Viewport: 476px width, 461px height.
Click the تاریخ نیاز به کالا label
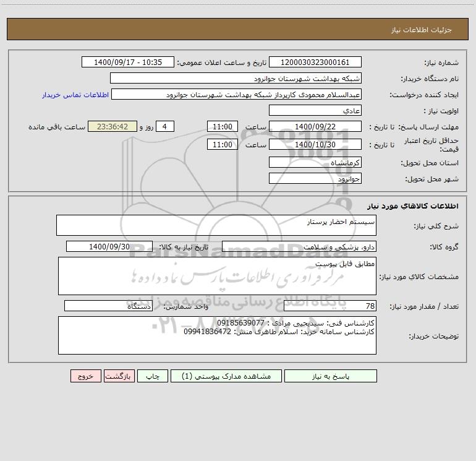[184, 247]
